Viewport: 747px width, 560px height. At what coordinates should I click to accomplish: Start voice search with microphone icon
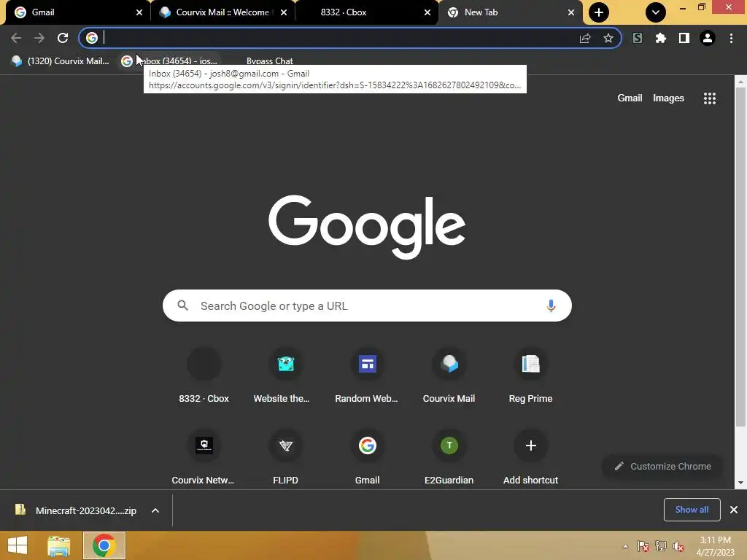551,306
